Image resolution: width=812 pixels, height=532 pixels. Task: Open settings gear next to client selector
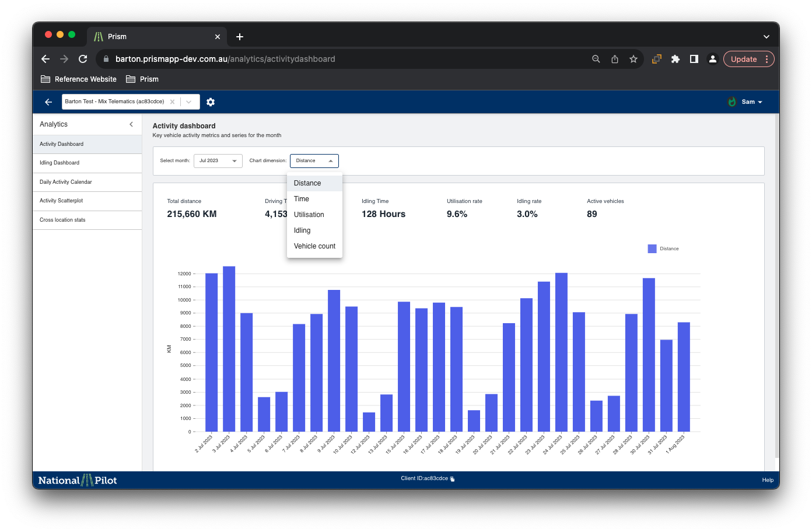(211, 102)
